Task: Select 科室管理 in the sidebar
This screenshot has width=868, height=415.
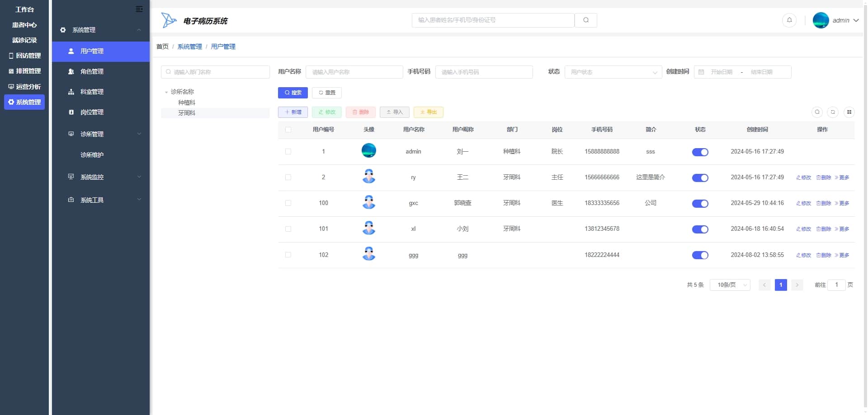Action: [101, 92]
